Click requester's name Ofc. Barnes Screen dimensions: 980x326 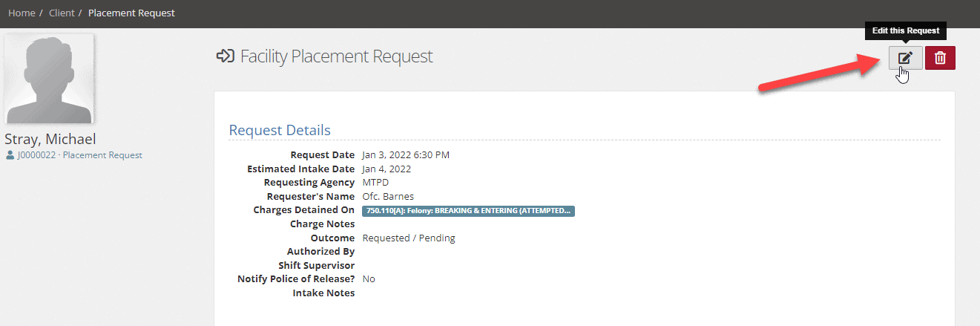388,196
